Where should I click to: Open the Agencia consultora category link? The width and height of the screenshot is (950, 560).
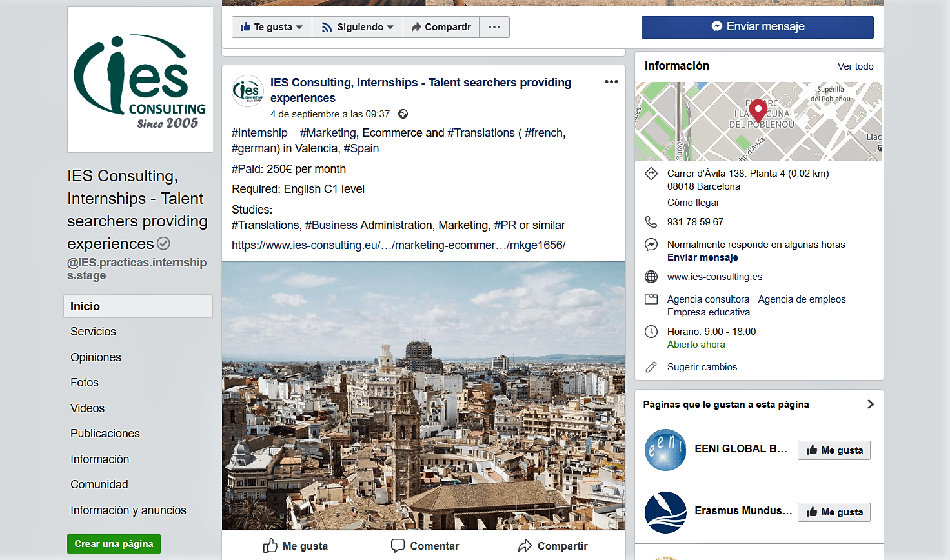click(x=708, y=299)
